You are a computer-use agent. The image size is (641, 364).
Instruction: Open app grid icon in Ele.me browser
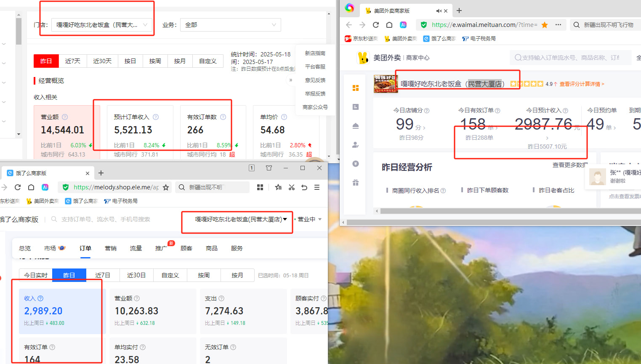point(260,187)
